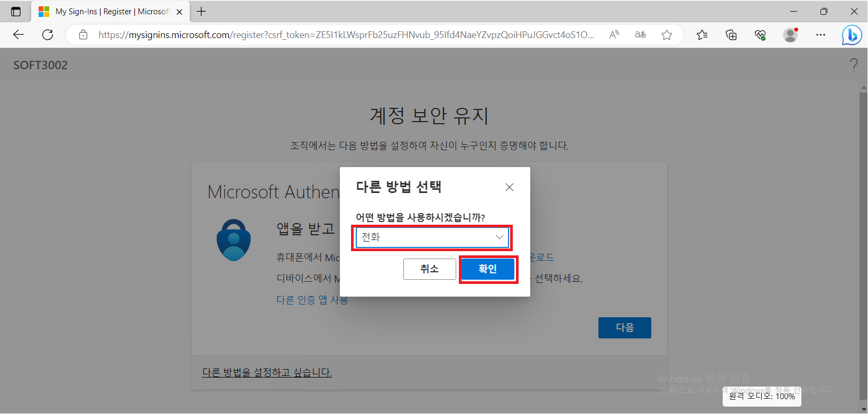Click the browser Back arrow
Screen dimensions: 868x414
[19, 35]
